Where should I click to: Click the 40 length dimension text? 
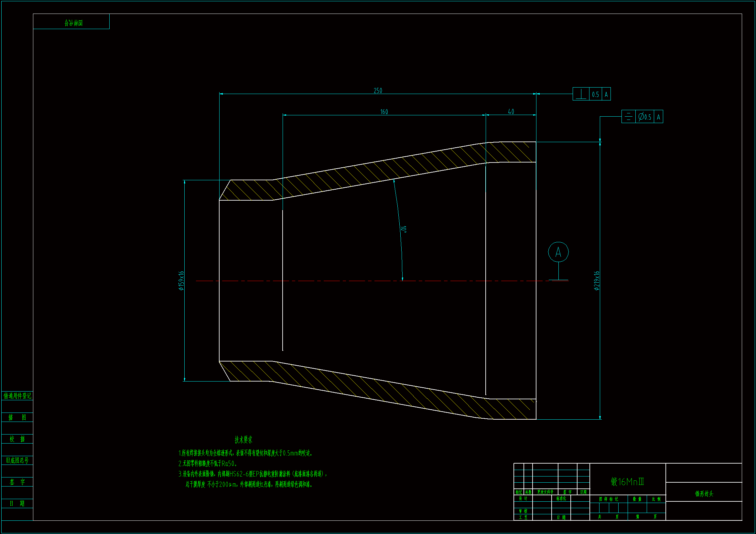click(x=511, y=111)
